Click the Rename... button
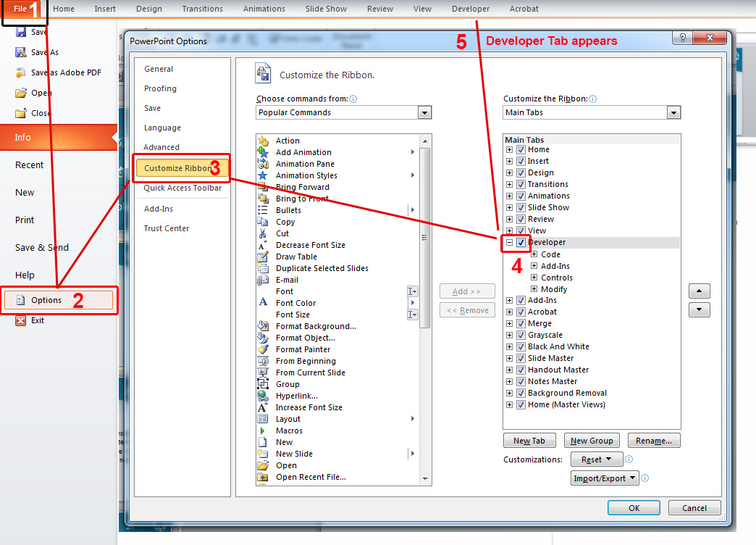 tap(653, 441)
